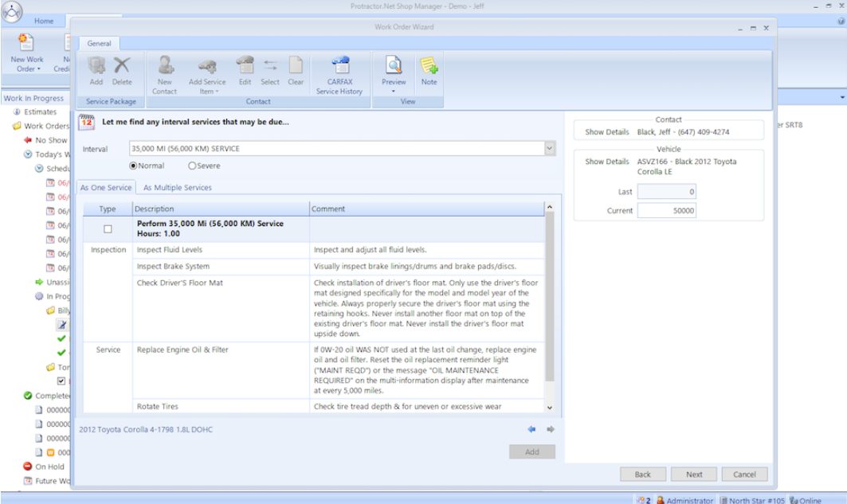This screenshot has width=847, height=504.
Task: Switch to the As Multiple Services tab
Action: 176,187
